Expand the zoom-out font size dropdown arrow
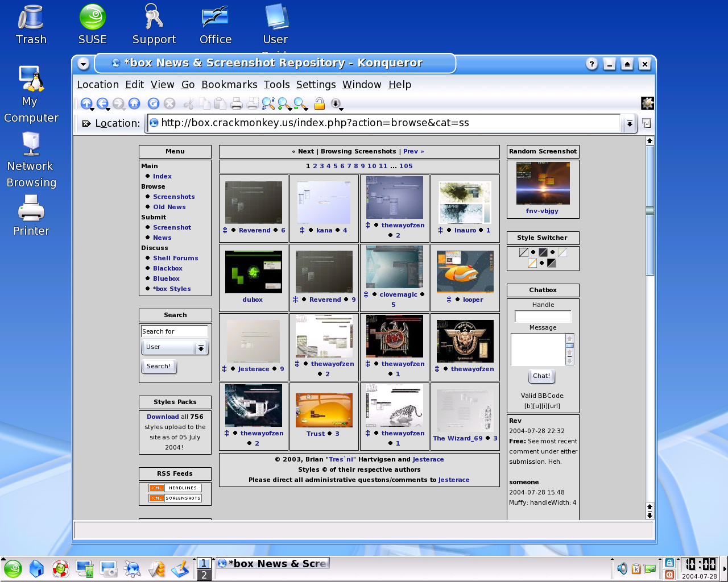The image size is (728, 582). (307, 109)
